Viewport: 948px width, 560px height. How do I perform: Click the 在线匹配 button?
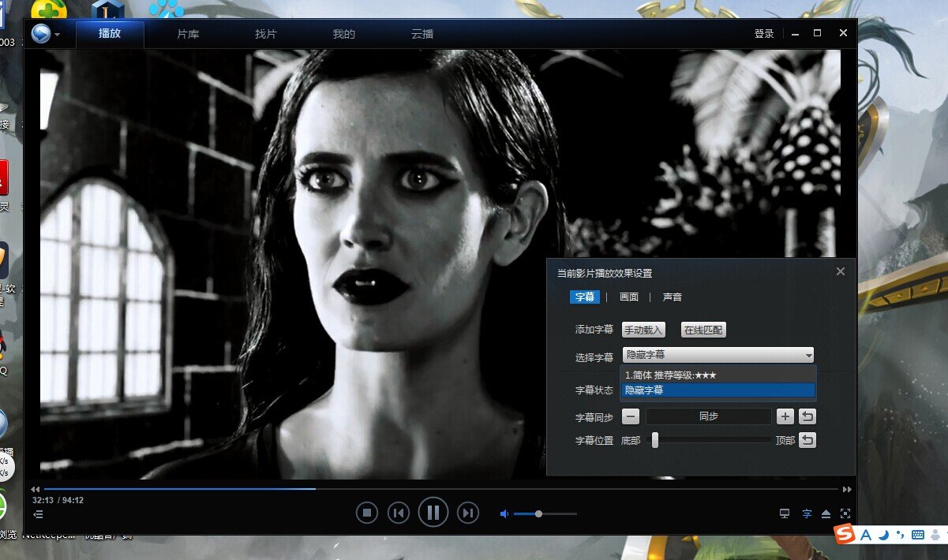(x=703, y=330)
